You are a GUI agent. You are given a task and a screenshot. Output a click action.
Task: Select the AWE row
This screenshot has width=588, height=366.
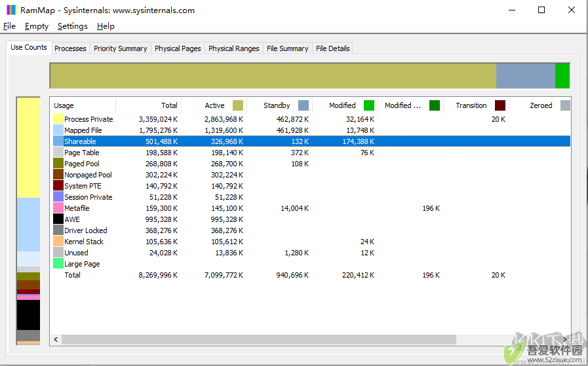coord(311,219)
